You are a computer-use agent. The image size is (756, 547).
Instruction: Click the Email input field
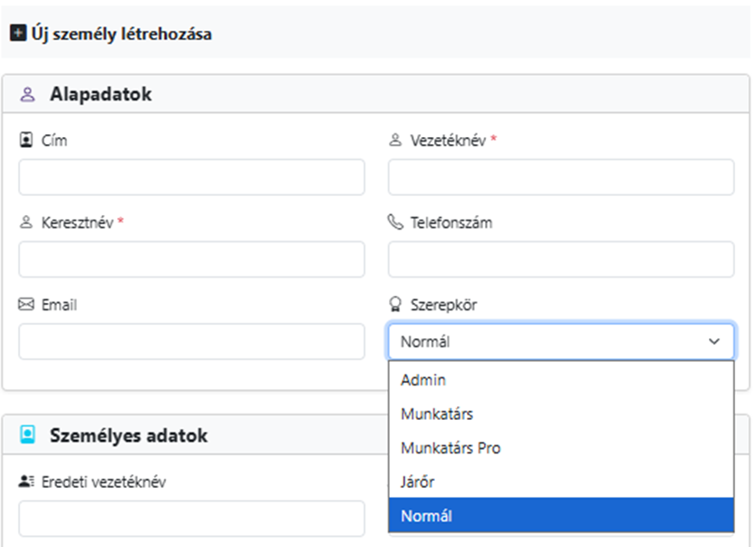[x=191, y=342]
